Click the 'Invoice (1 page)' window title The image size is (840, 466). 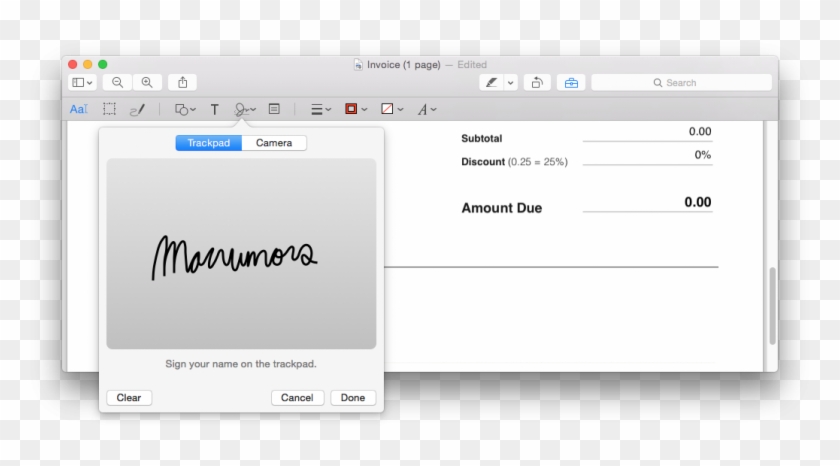tap(403, 65)
